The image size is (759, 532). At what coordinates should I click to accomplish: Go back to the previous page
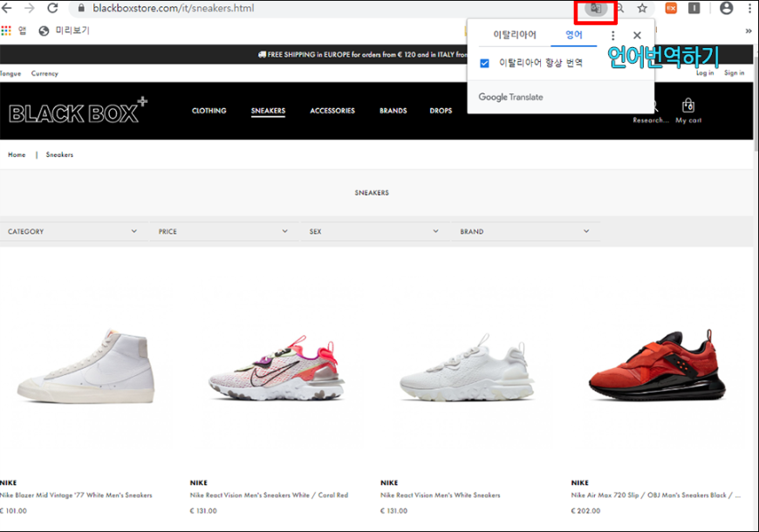[x=7, y=8]
